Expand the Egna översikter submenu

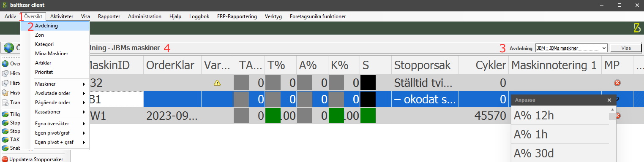point(55,124)
